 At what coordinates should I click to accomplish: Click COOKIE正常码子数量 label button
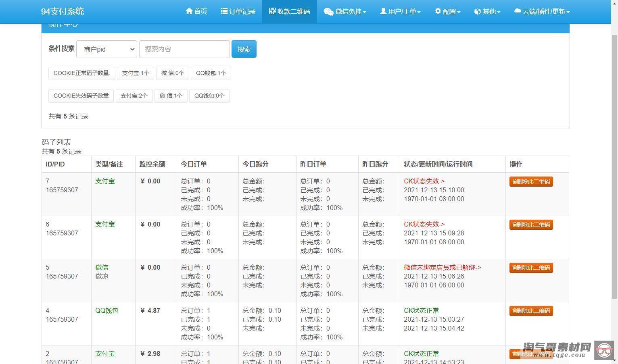[82, 73]
